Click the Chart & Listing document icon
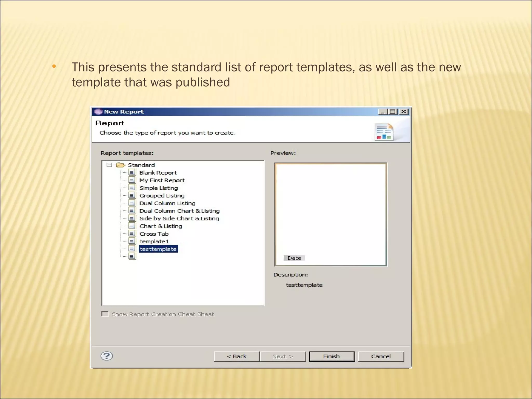 point(132,226)
